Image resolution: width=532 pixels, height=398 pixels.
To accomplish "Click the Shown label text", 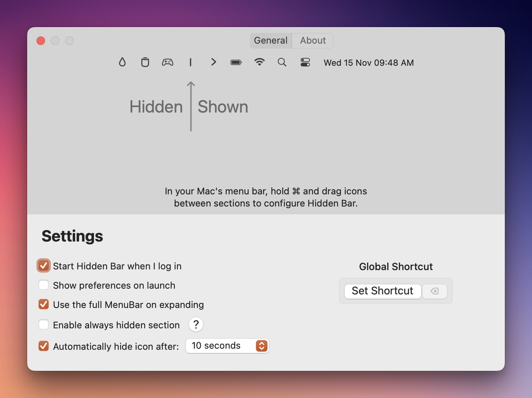I will tap(223, 107).
